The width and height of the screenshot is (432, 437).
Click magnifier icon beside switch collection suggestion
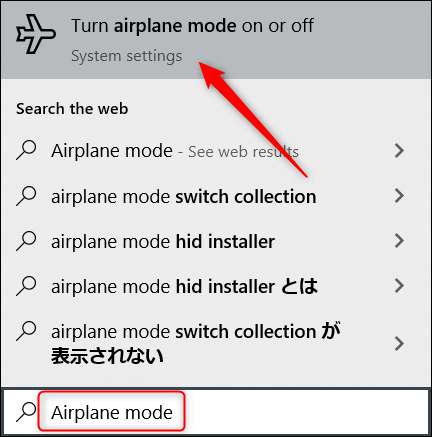(26, 196)
